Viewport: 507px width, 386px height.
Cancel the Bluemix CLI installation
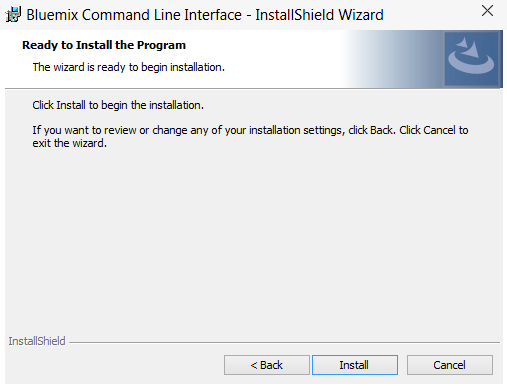click(x=450, y=365)
